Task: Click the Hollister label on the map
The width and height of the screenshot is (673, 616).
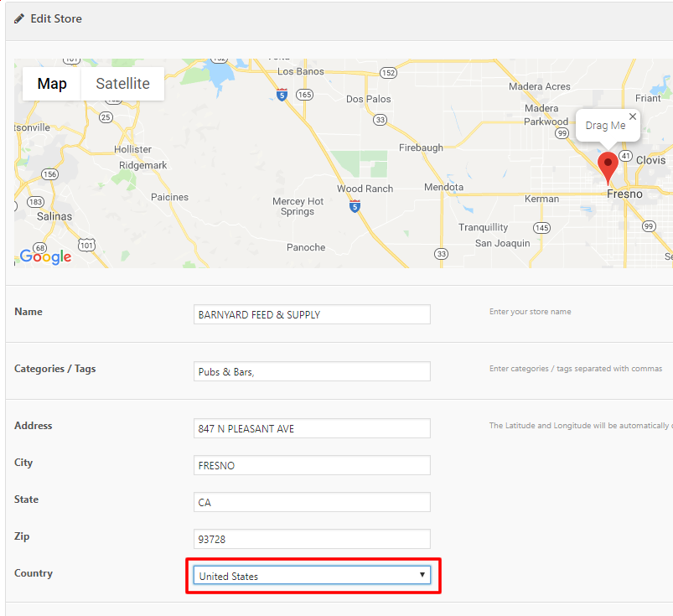Action: pos(132,149)
